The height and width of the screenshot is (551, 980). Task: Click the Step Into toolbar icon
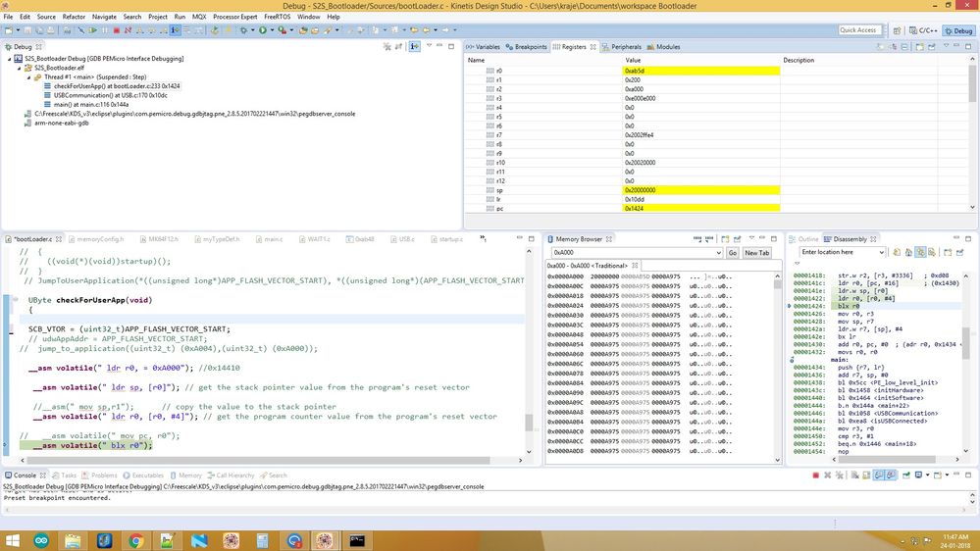[139, 30]
